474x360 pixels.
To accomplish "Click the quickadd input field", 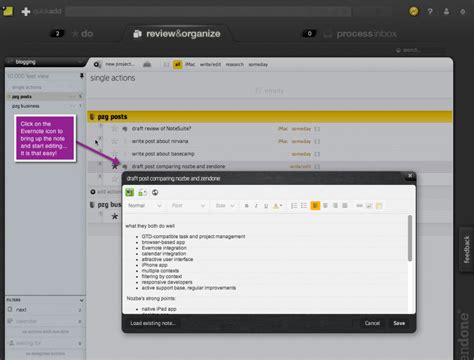I will (x=208, y=12).
